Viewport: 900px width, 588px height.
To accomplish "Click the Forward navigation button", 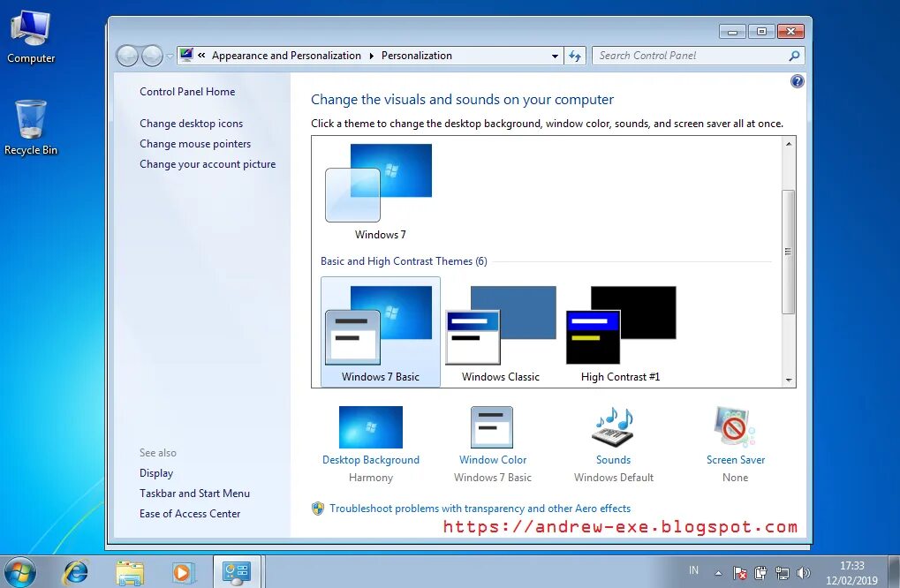I will click(x=152, y=56).
